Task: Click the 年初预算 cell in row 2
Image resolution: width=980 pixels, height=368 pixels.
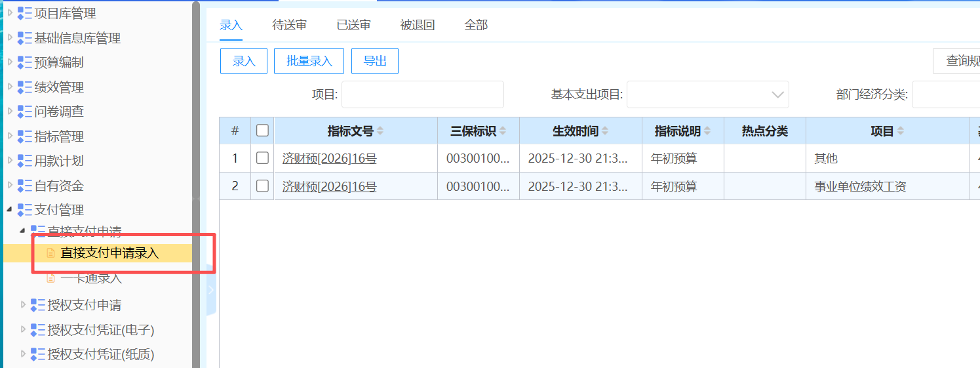Action: 683,186
